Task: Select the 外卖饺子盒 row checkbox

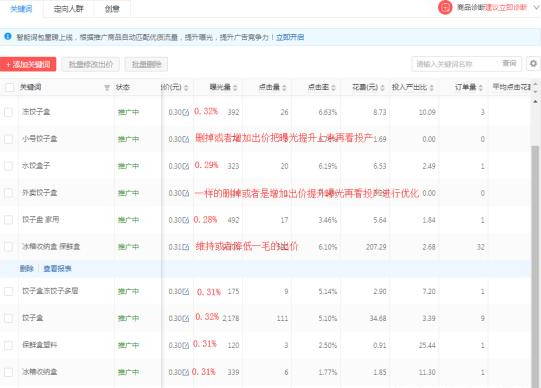Action: (8, 193)
